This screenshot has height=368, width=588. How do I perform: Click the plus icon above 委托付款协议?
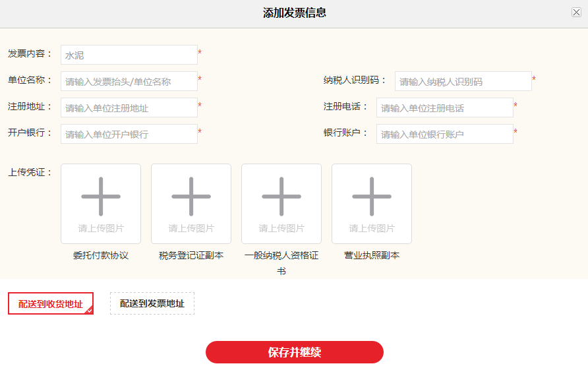tap(101, 197)
